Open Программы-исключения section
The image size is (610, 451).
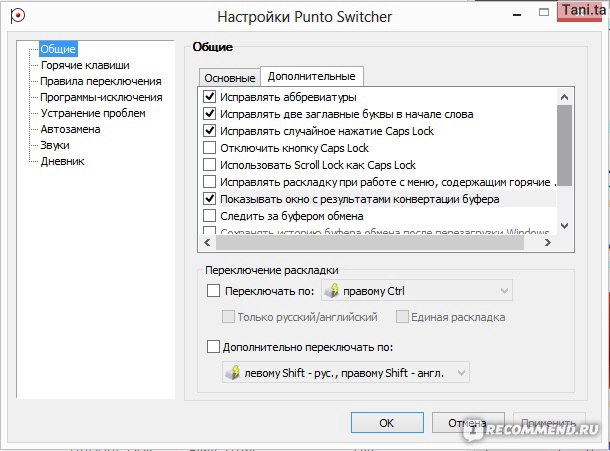pos(101,97)
